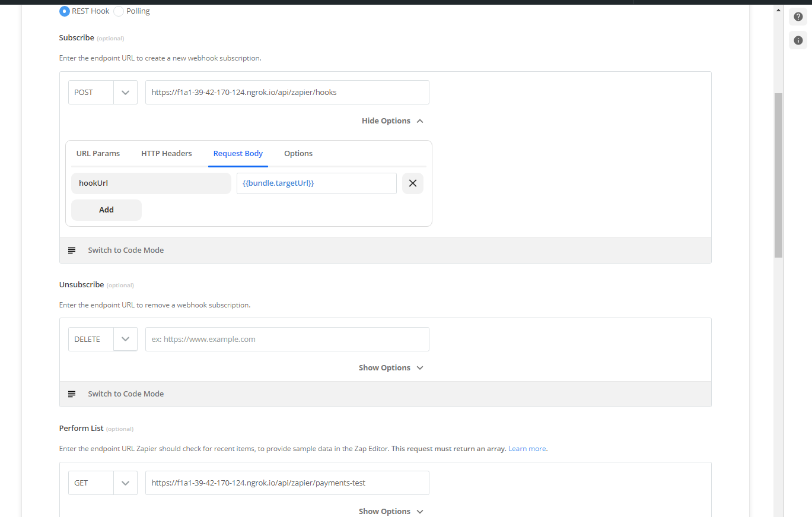Click Subscribe section code mode lines icon
Image resolution: width=812 pixels, height=517 pixels.
click(x=72, y=250)
